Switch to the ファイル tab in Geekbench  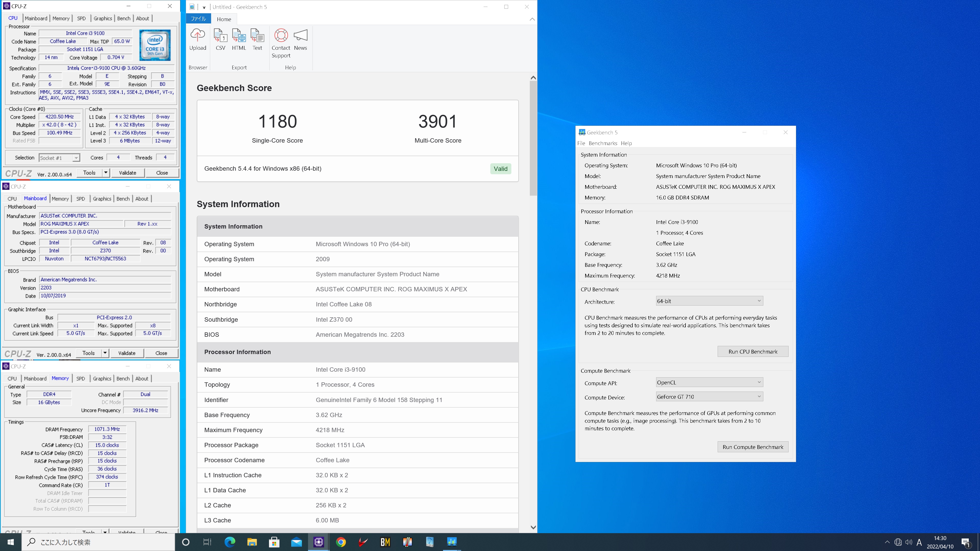(x=198, y=19)
